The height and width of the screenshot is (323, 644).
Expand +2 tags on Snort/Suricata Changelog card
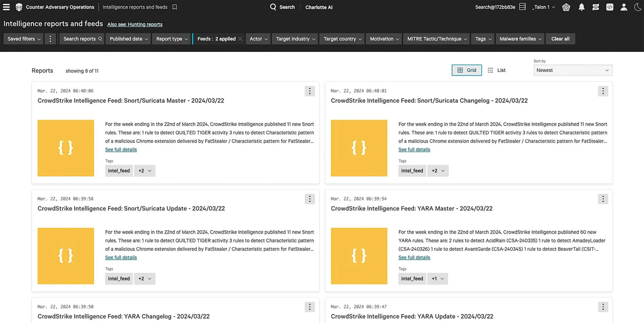(438, 171)
